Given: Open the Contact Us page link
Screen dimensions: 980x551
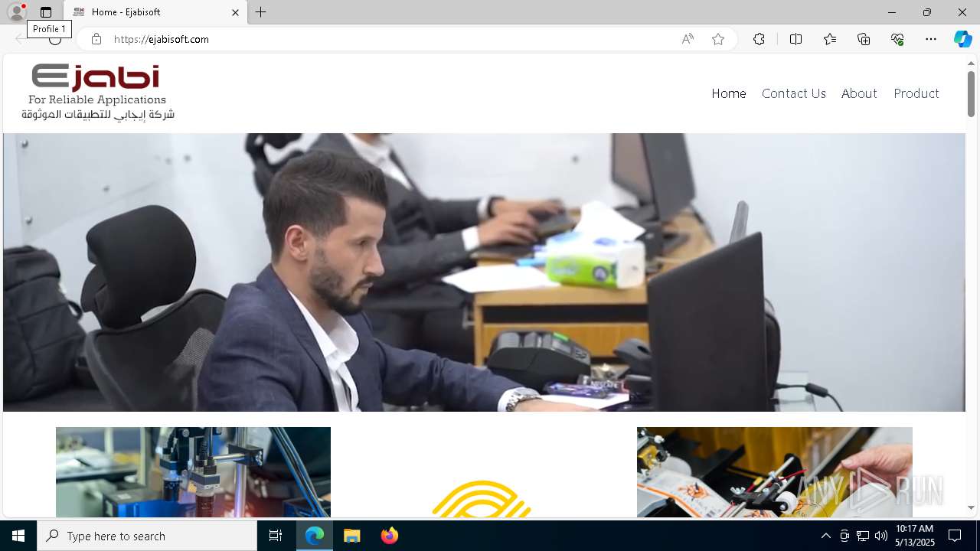Looking at the screenshot, I should [794, 93].
